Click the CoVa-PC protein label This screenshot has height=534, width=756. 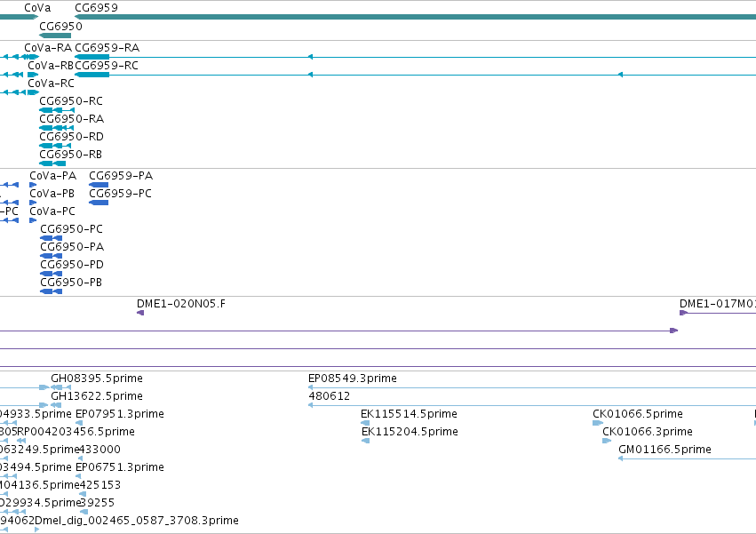[52, 211]
